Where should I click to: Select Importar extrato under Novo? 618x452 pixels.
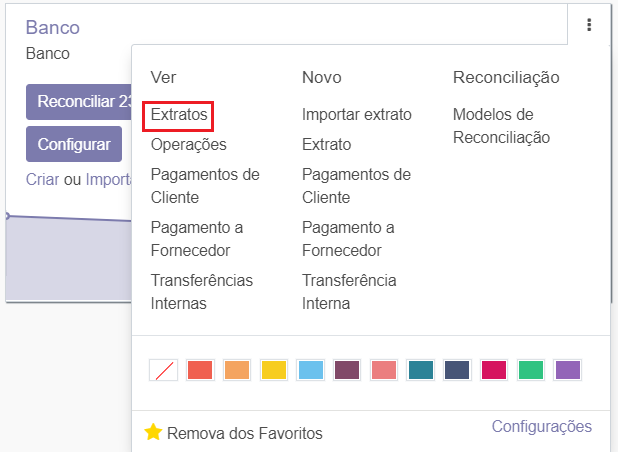(x=356, y=115)
